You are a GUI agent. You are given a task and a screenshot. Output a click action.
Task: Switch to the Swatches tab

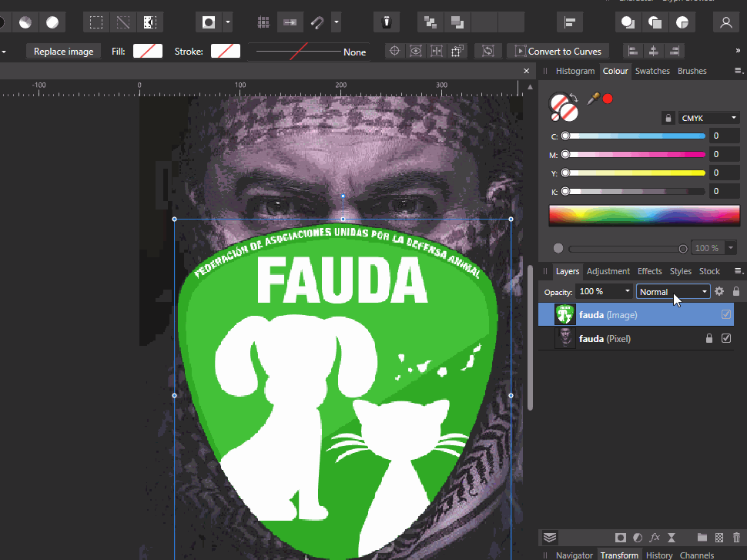click(652, 71)
